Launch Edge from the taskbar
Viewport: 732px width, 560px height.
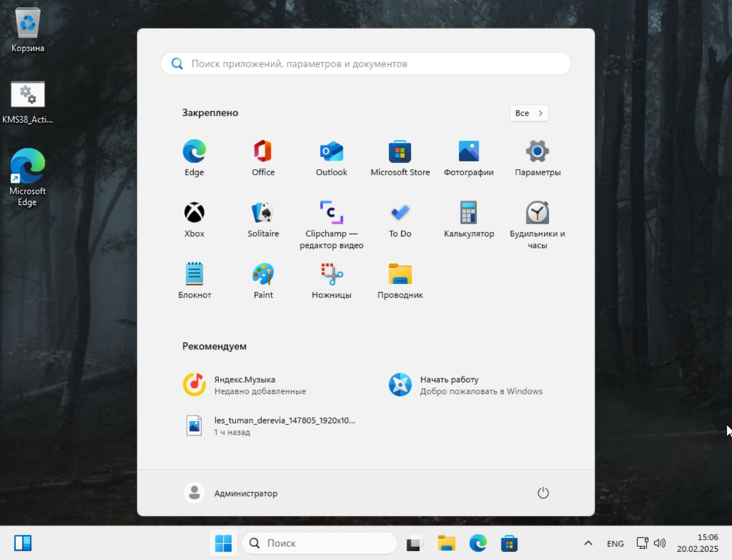pos(478,543)
